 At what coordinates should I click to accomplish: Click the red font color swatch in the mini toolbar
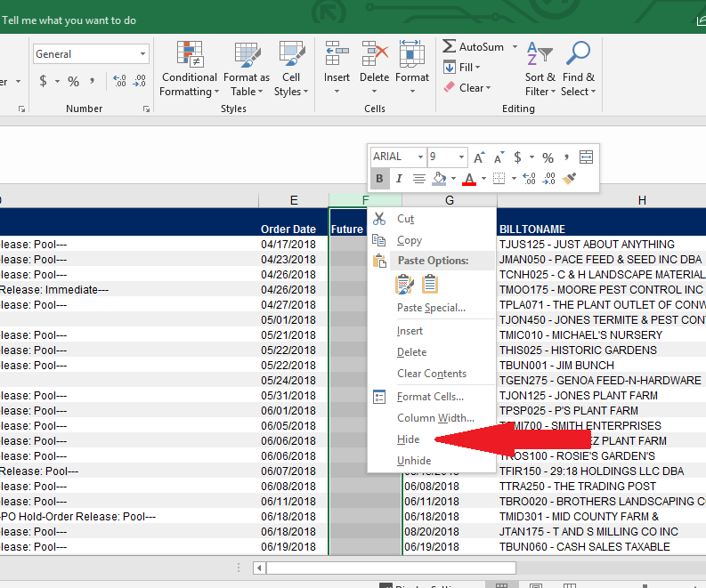coord(468,179)
